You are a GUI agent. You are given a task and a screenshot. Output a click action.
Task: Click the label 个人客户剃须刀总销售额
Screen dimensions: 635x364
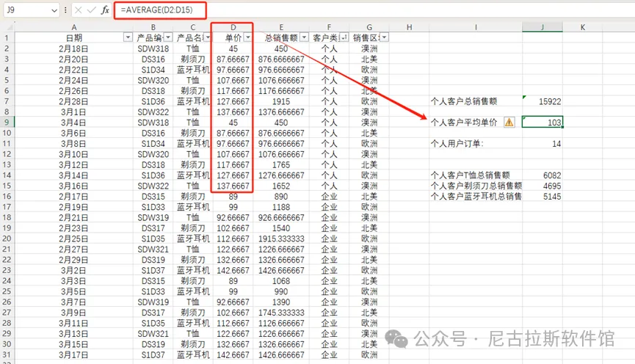pyautogui.click(x=476, y=186)
